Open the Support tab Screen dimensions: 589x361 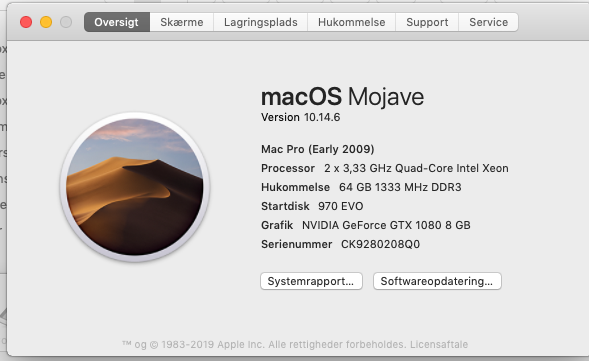[427, 22]
